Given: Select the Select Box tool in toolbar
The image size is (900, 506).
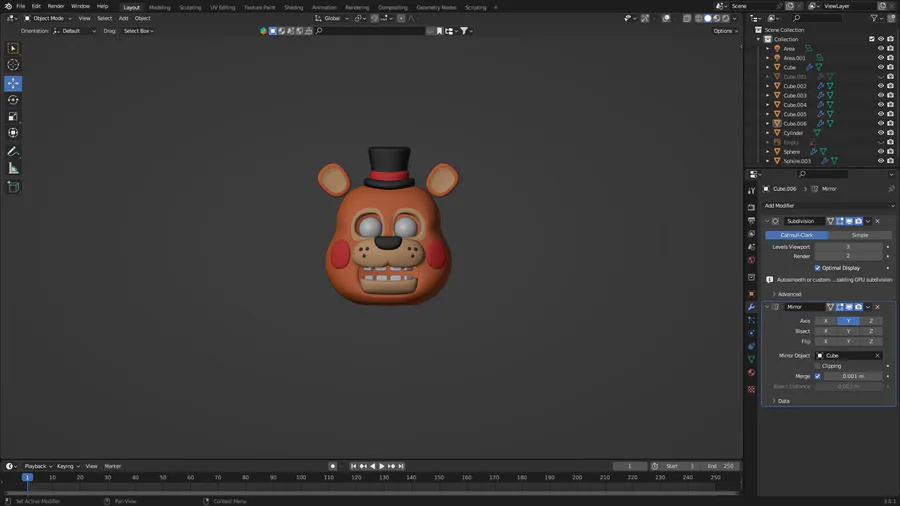Looking at the screenshot, I should (x=13, y=48).
